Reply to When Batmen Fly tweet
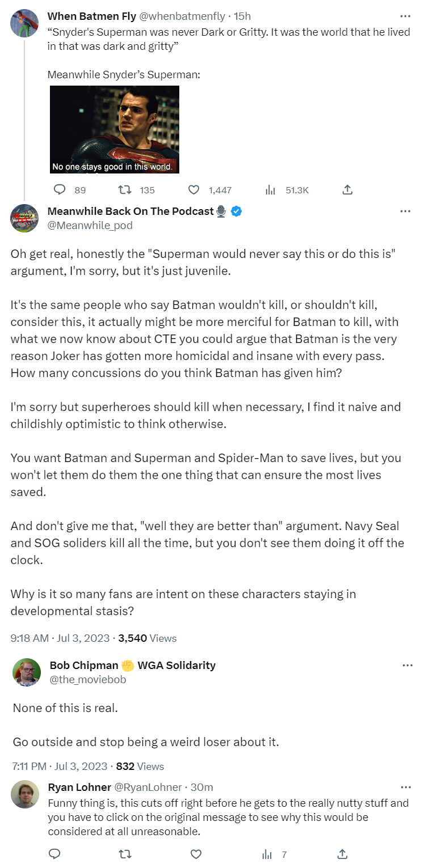 [60, 190]
